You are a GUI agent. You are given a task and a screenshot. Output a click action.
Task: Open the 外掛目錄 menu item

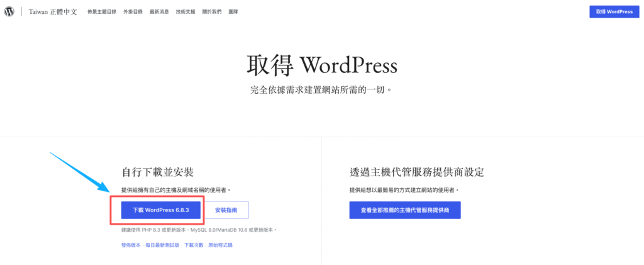point(133,11)
